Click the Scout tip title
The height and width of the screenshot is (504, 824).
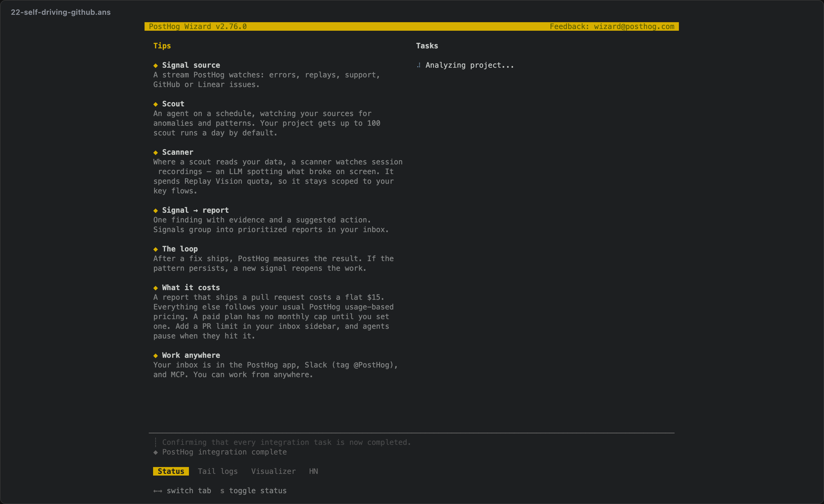(173, 104)
